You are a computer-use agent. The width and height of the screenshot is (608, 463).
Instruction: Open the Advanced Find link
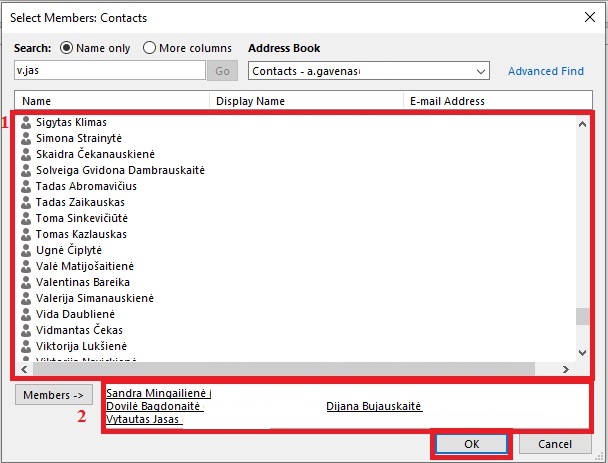pyautogui.click(x=545, y=71)
